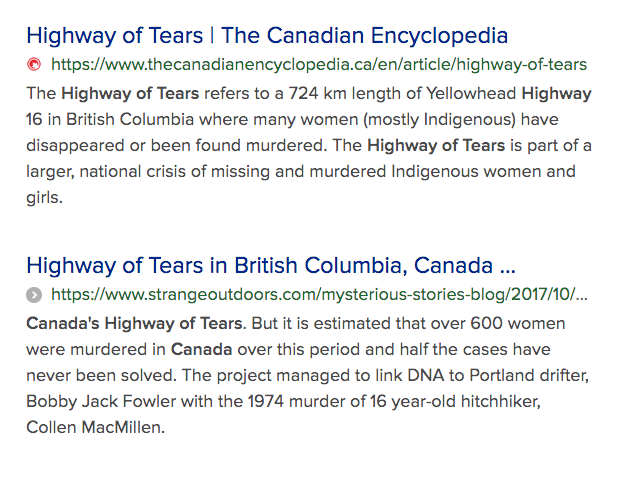
Task: Click the bold 'Canada's Highway of Tears' text
Action: click(x=136, y=324)
